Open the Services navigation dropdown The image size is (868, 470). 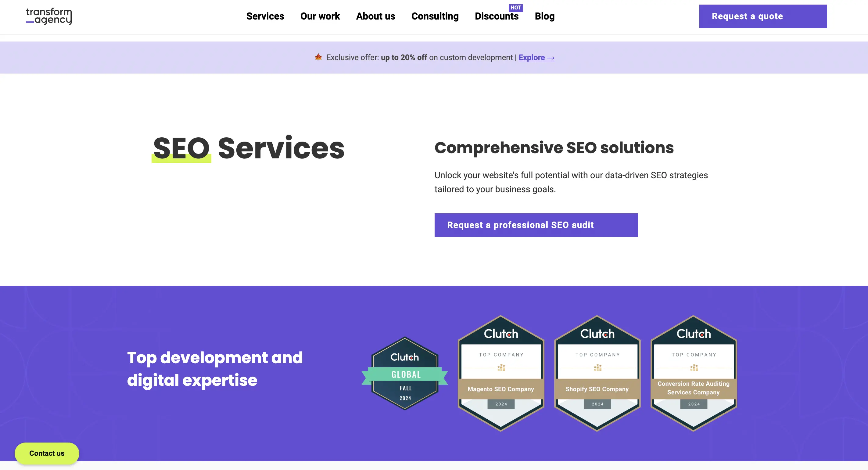pyautogui.click(x=265, y=16)
